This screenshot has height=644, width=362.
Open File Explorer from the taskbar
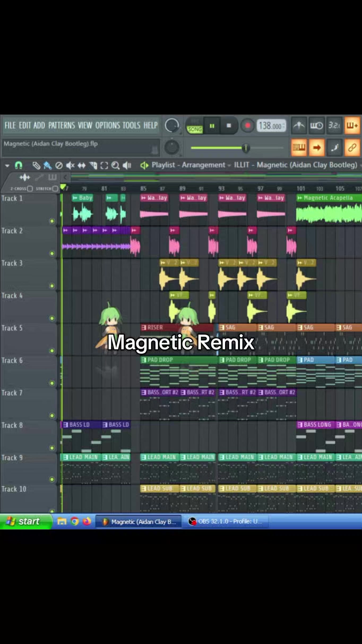(62, 521)
